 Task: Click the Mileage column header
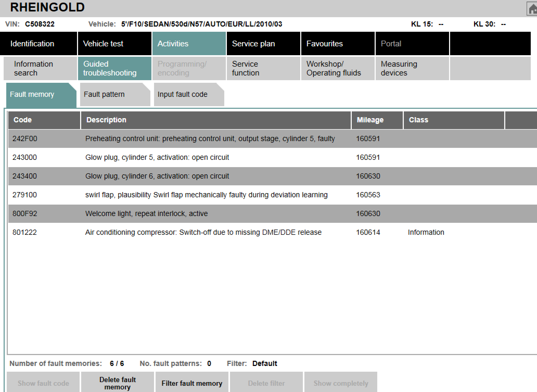coord(377,120)
